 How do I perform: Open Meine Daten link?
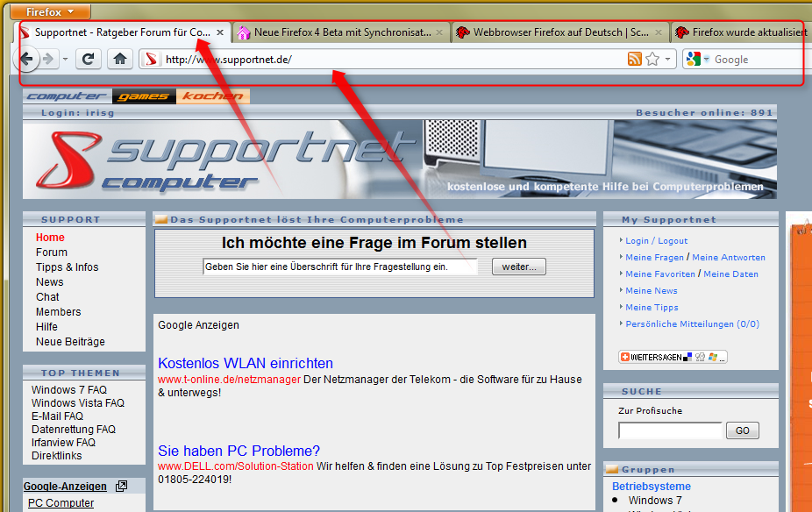(730, 274)
